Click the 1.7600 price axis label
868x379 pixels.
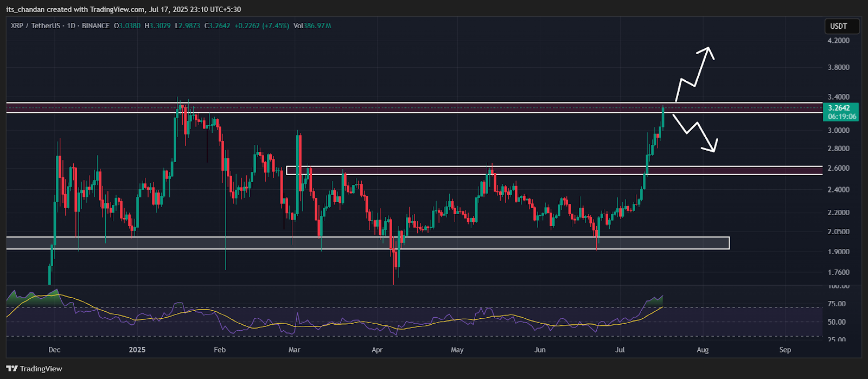(x=839, y=273)
